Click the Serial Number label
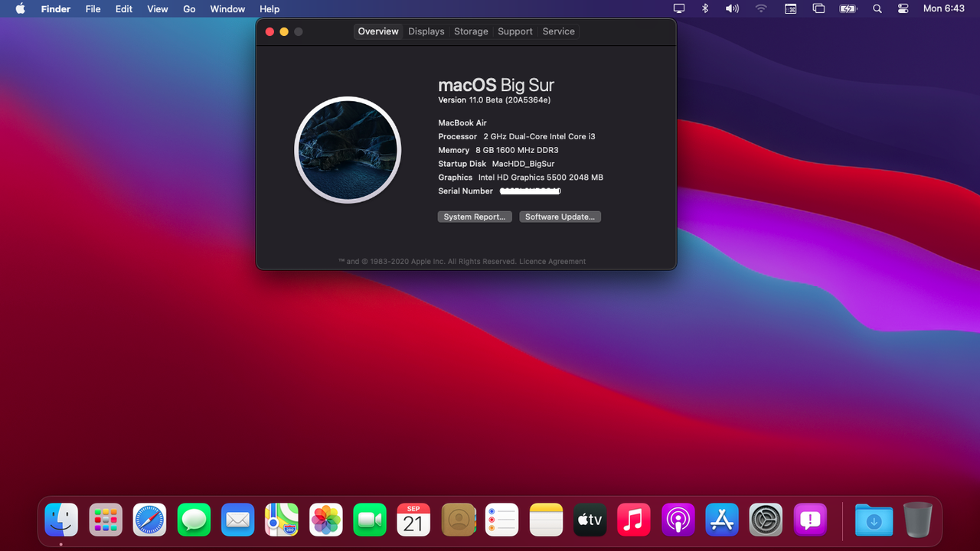 pyautogui.click(x=465, y=191)
